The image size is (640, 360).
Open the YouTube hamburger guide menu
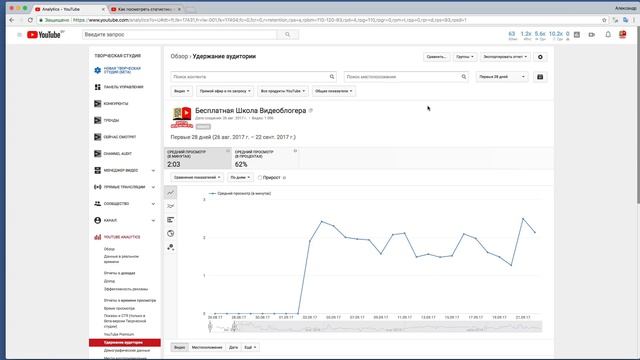pos(19,35)
